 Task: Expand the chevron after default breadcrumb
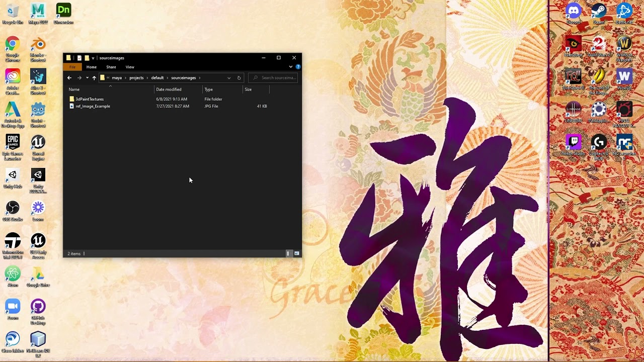(x=168, y=78)
